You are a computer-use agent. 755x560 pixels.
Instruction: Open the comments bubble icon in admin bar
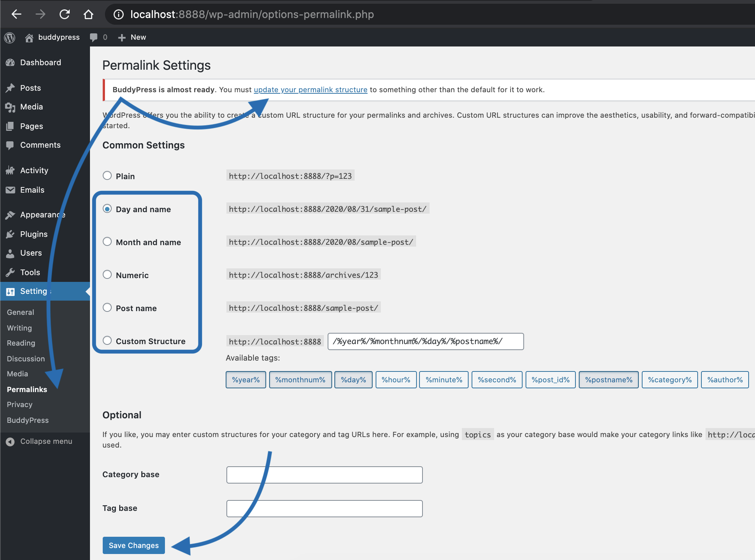point(94,37)
